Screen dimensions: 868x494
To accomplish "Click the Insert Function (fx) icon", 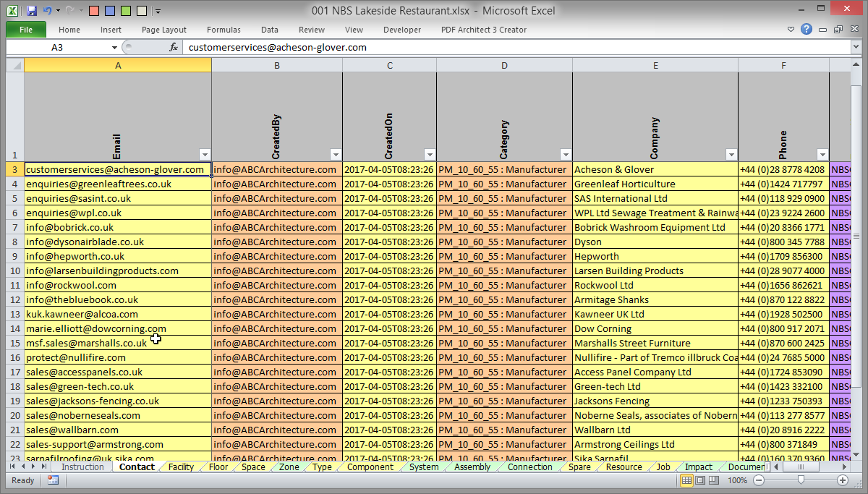I will click(172, 47).
